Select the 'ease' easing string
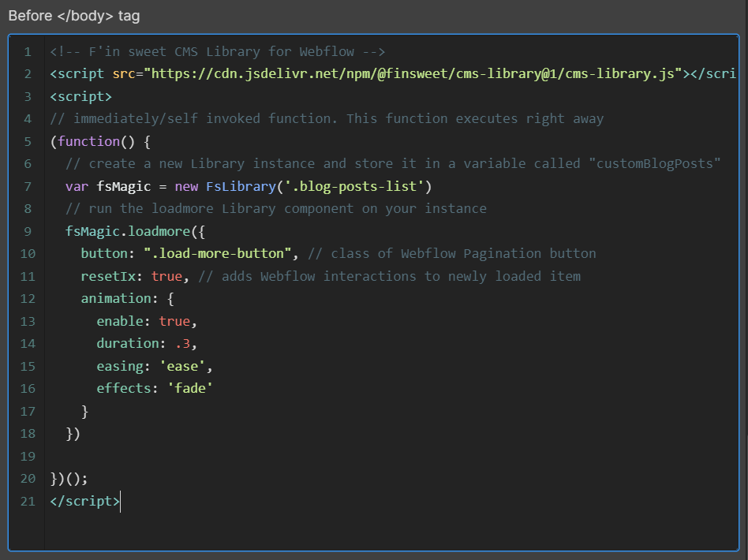748x560 pixels. (x=183, y=365)
